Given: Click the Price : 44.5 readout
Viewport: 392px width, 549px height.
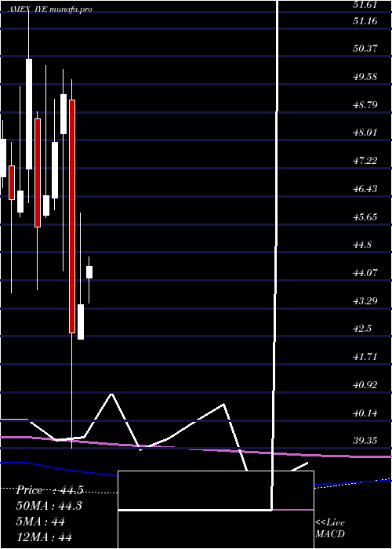Looking at the screenshot, I should (49, 490).
